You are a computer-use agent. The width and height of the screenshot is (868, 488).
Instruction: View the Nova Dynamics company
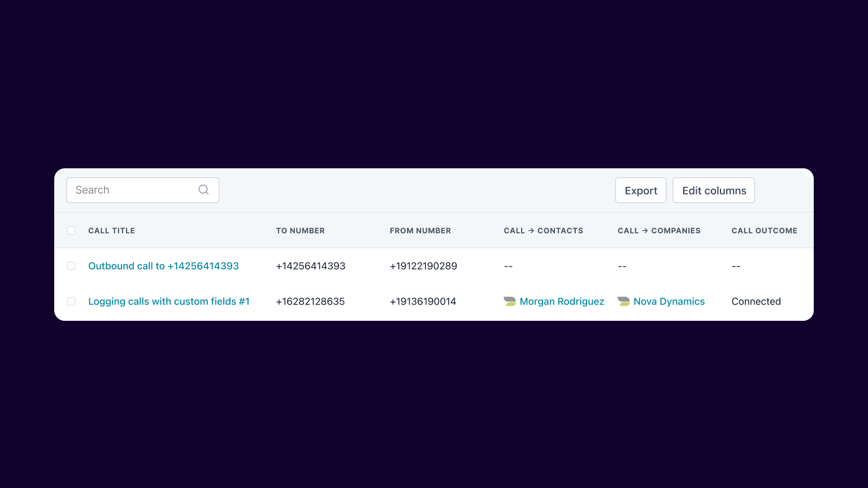pyautogui.click(x=669, y=301)
